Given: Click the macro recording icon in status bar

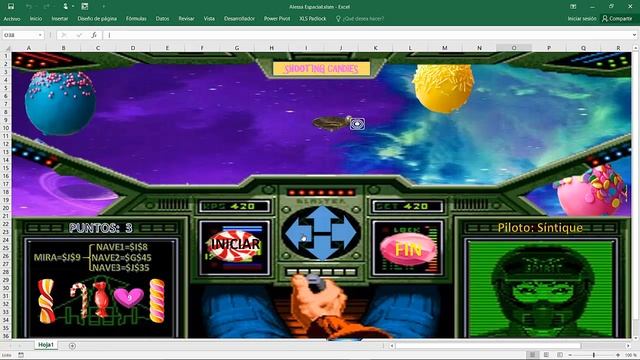Looking at the screenshot, I should [x=21, y=355].
